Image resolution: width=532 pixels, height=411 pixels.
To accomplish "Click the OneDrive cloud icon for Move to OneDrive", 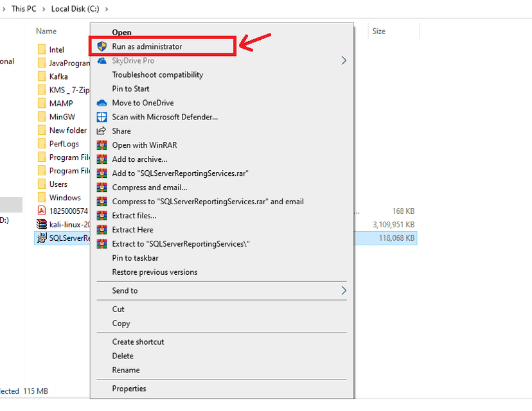I will tap(101, 103).
